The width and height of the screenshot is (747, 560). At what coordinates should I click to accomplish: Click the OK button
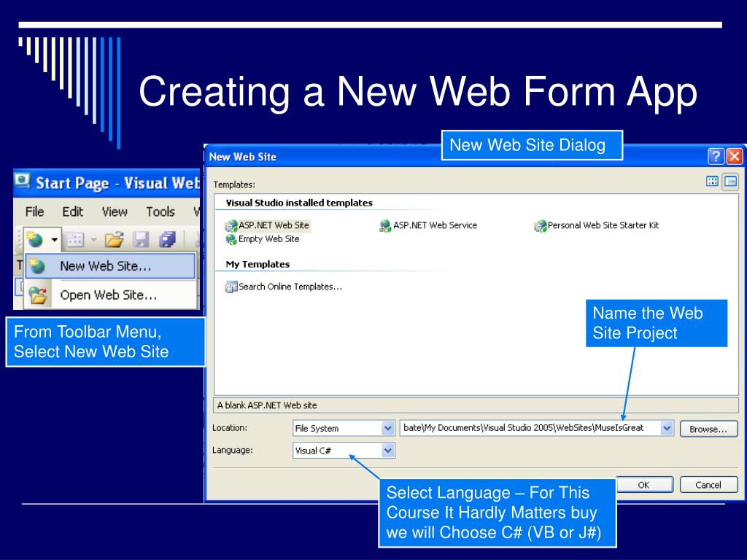(x=645, y=485)
